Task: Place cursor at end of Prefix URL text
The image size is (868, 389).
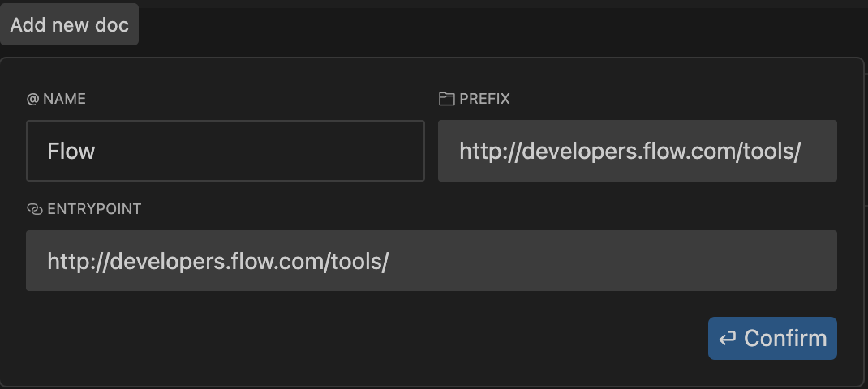Action: point(802,151)
